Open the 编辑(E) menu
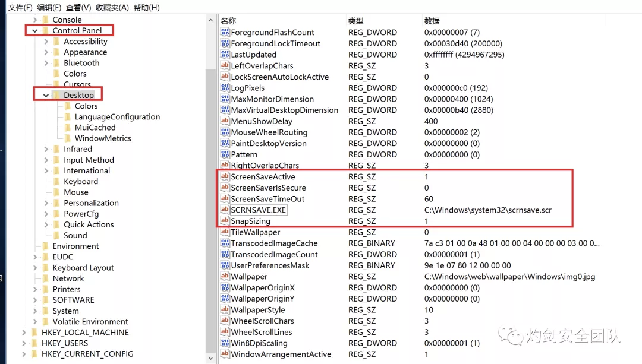642x364 pixels. click(49, 7)
